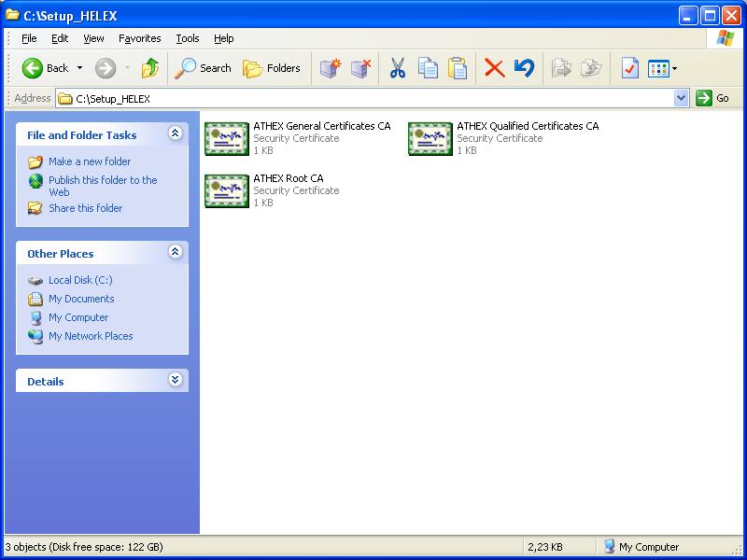Open the Search pane from toolbar

pos(203,68)
